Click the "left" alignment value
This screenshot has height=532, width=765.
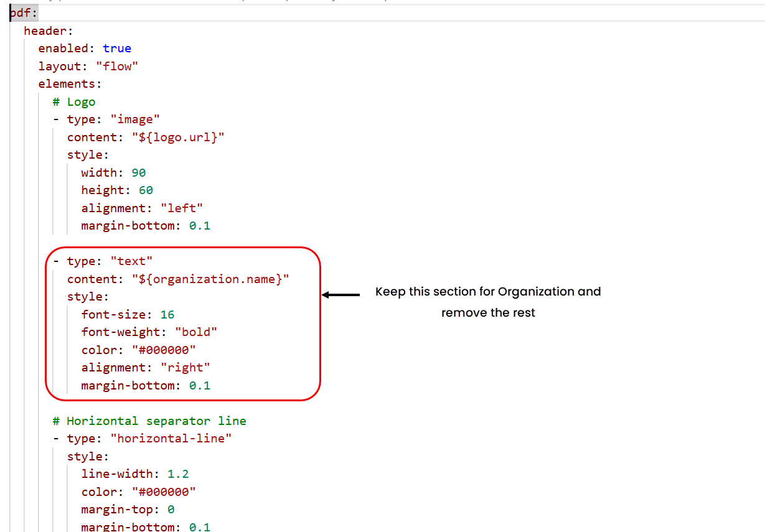(x=182, y=208)
